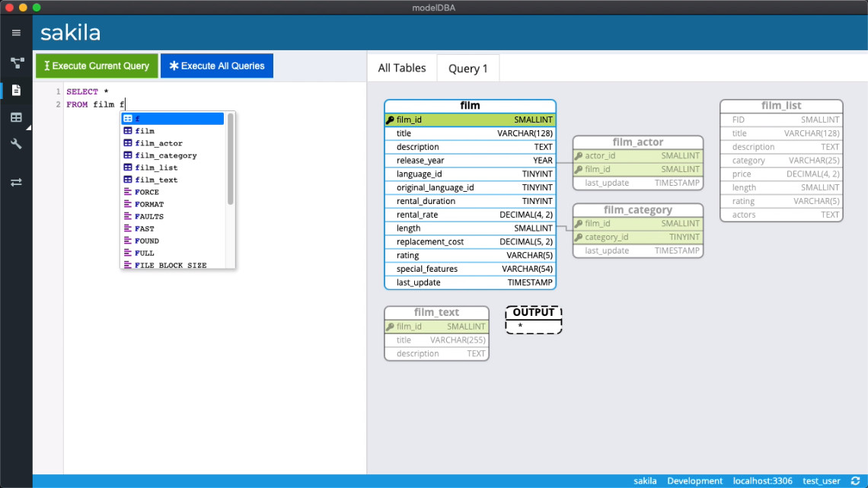Click the Execute All Queries button
This screenshot has height=488, width=868.
click(x=217, y=65)
